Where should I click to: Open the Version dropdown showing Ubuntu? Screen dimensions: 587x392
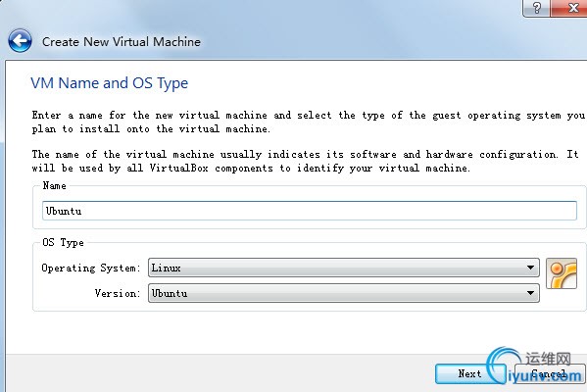(x=344, y=293)
